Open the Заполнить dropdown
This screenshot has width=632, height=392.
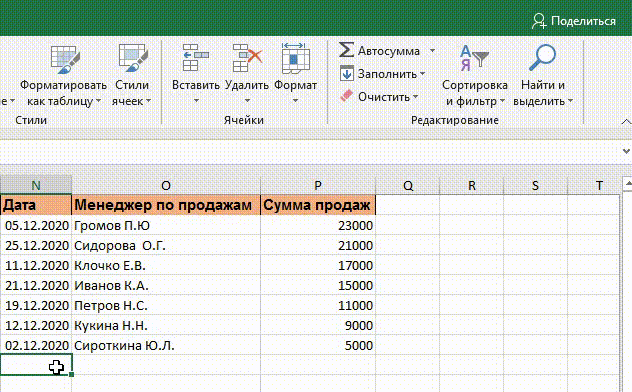422,74
